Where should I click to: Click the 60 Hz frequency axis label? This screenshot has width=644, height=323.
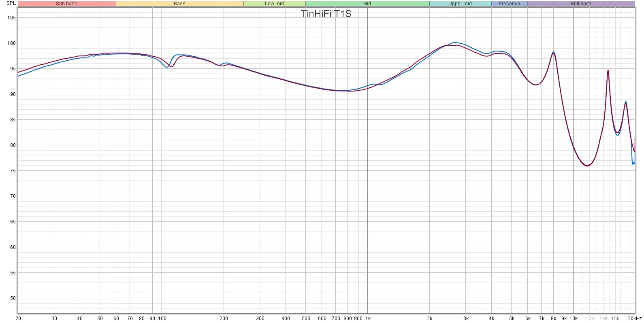click(x=116, y=319)
